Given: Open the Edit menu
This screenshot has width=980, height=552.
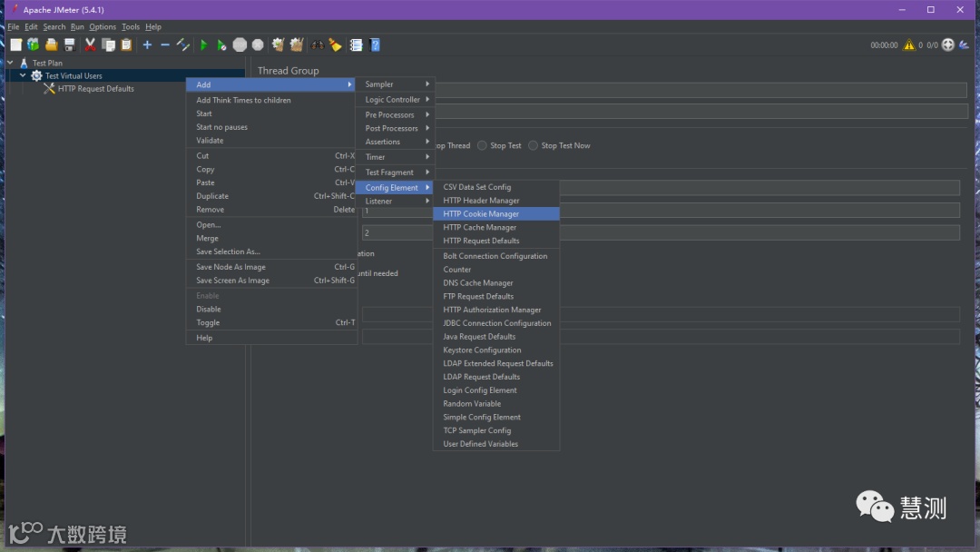Looking at the screenshot, I should click(x=31, y=27).
